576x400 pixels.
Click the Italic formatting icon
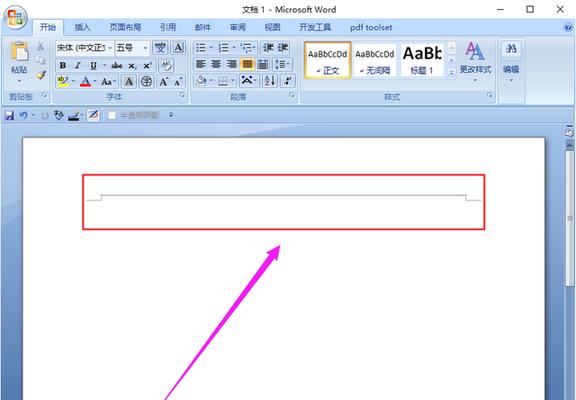(x=78, y=65)
